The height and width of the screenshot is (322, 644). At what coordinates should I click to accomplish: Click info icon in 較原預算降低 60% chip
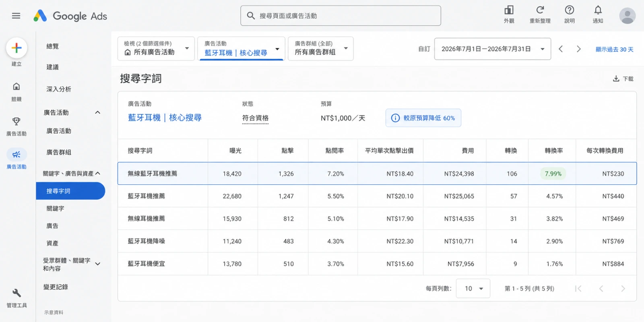click(x=395, y=118)
